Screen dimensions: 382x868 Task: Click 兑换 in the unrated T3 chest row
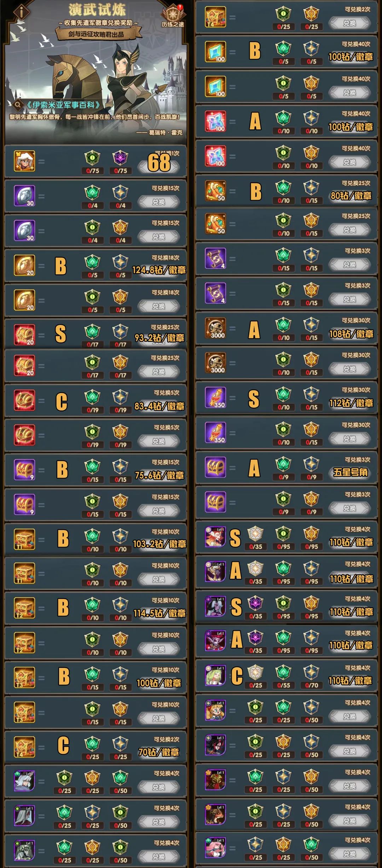(x=158, y=718)
